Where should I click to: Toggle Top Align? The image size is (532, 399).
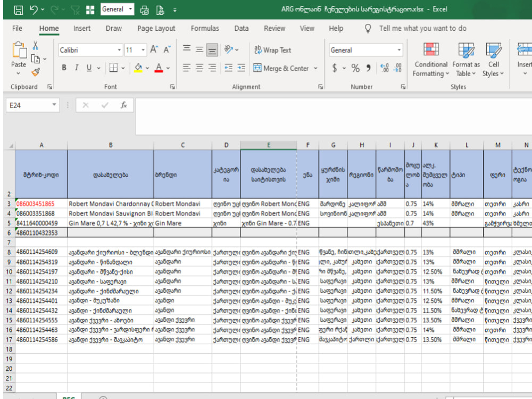pyautogui.click(x=187, y=49)
